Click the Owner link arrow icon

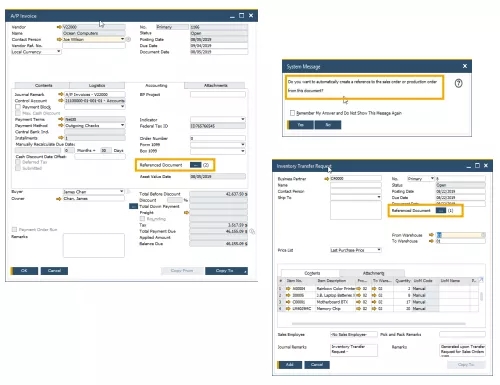point(59,199)
